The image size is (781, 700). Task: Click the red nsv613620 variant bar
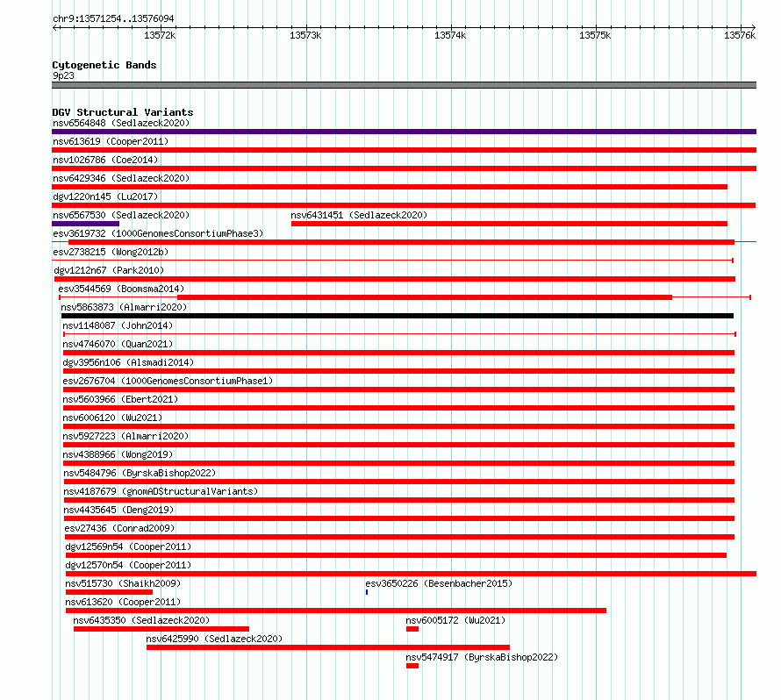coord(336,611)
